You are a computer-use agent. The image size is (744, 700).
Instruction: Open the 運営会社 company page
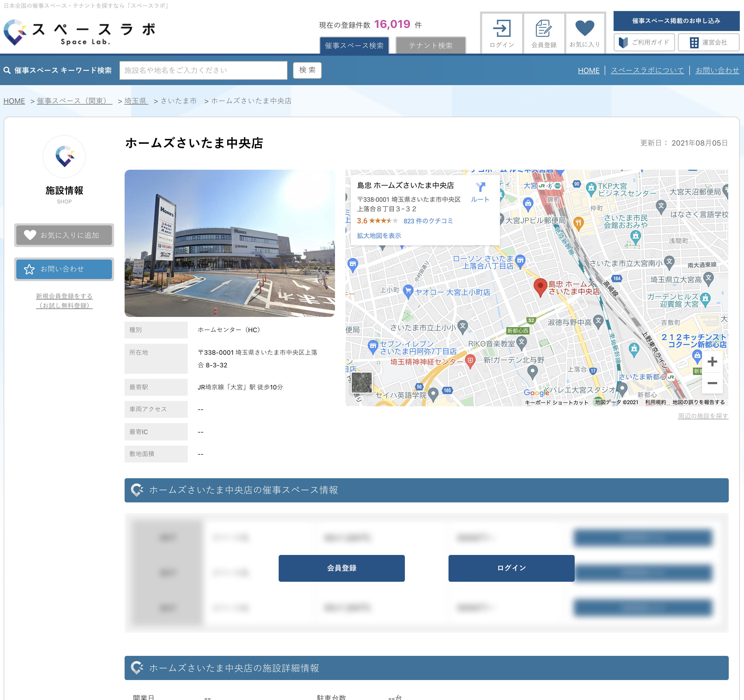pos(709,42)
